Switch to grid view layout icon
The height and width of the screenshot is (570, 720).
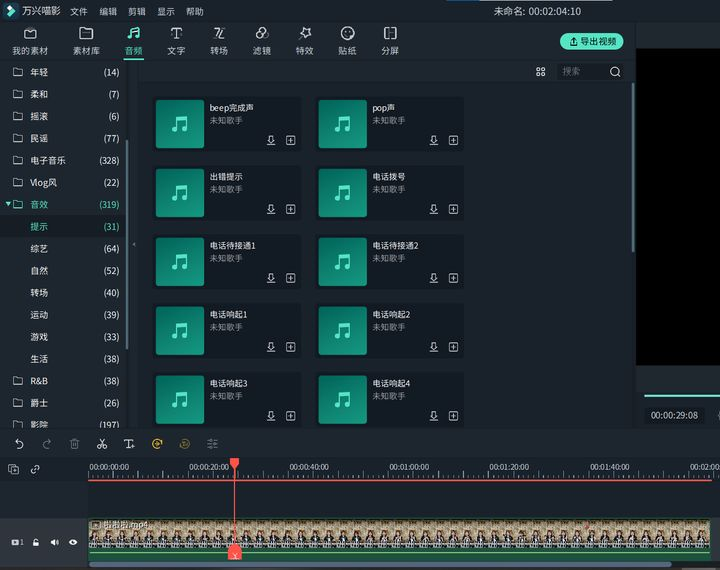(x=540, y=72)
